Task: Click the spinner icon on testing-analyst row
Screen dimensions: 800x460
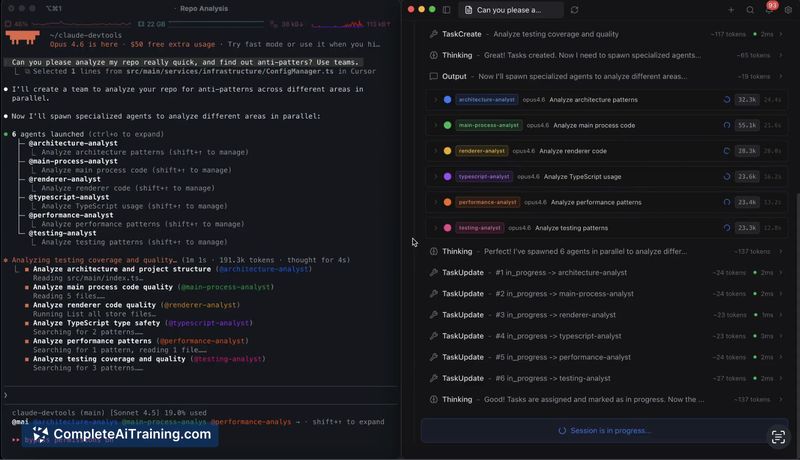Action: (727, 228)
